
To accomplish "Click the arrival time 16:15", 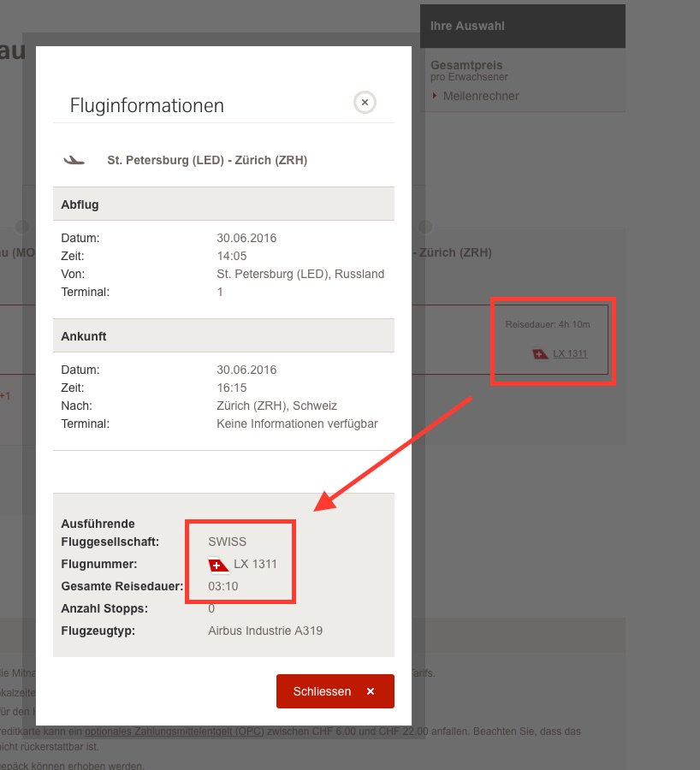I will point(231,388).
